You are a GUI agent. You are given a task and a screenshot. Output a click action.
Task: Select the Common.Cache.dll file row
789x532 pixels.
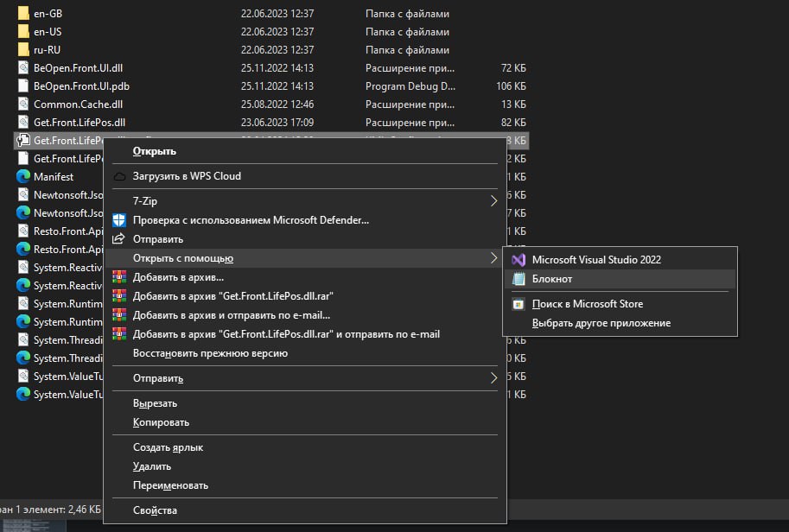tap(271, 104)
